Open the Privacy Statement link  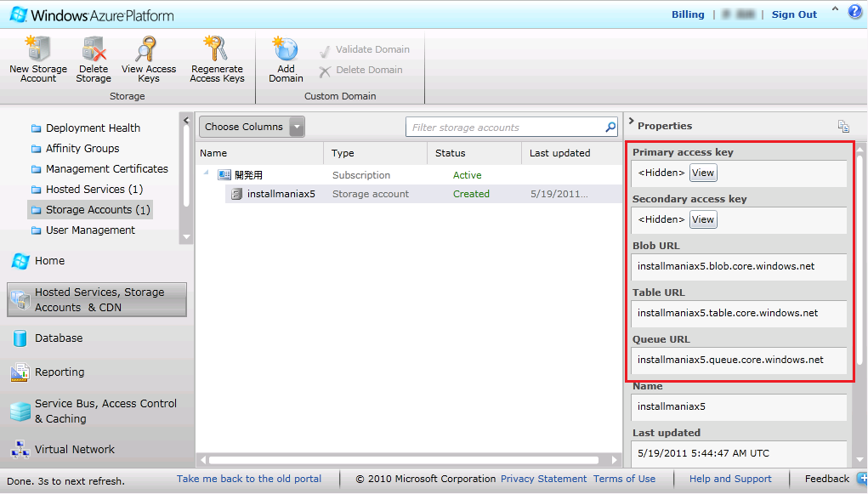click(x=543, y=479)
